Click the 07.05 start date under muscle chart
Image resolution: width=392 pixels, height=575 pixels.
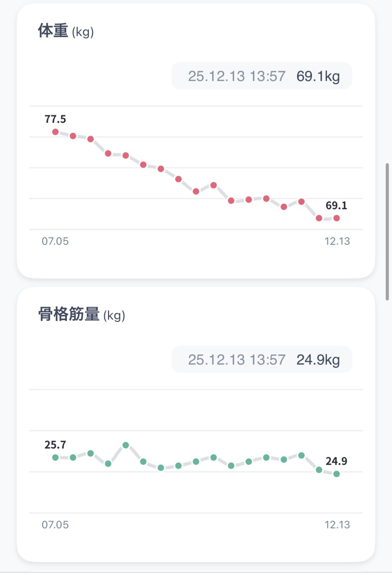pos(55,524)
